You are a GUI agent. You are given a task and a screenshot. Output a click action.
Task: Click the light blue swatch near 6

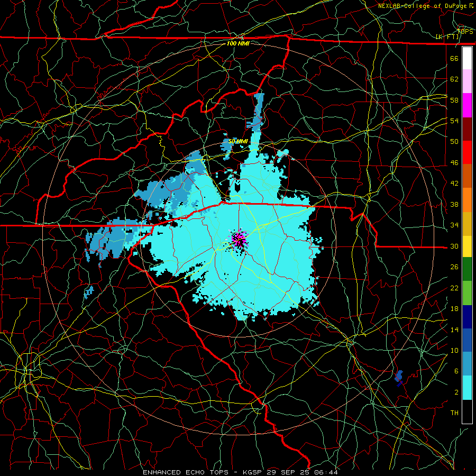tap(467, 364)
